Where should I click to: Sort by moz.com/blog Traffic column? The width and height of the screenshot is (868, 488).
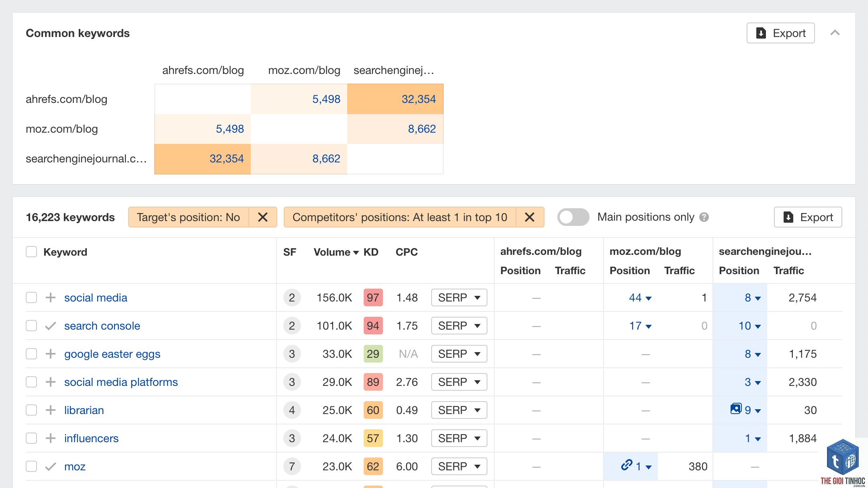680,271
